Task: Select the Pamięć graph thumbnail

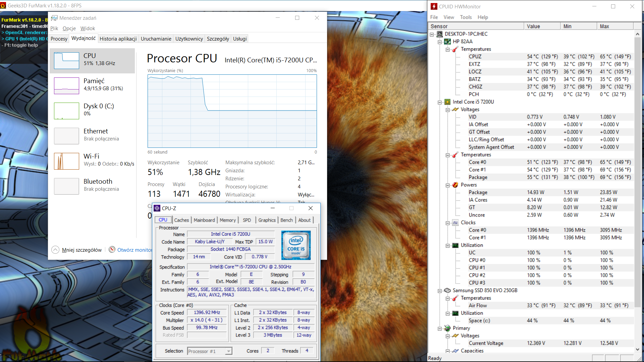Action: pyautogui.click(x=66, y=86)
